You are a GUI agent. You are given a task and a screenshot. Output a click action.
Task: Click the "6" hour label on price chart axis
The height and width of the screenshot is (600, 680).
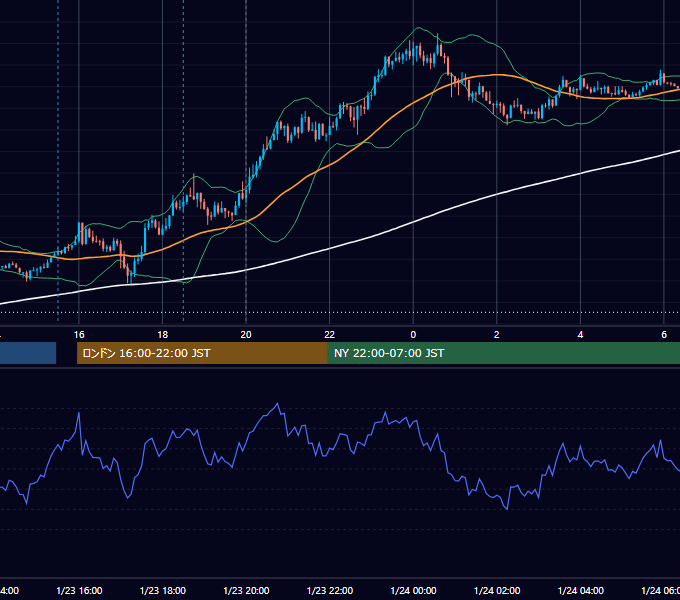tap(664, 335)
